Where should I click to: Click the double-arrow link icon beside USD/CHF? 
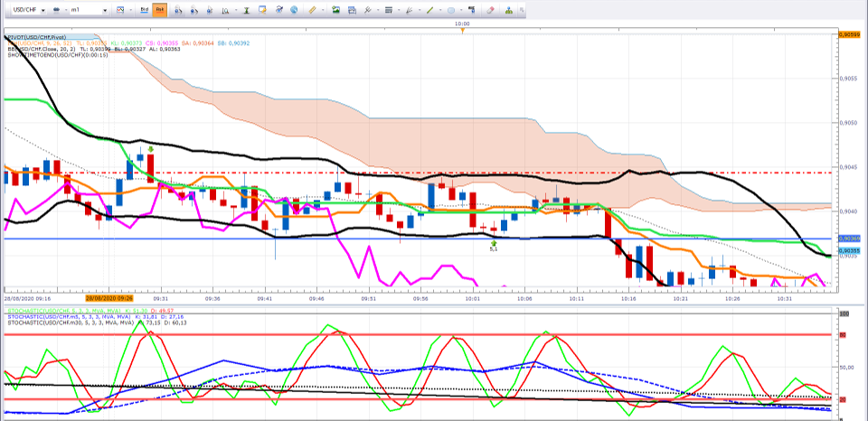pos(56,10)
